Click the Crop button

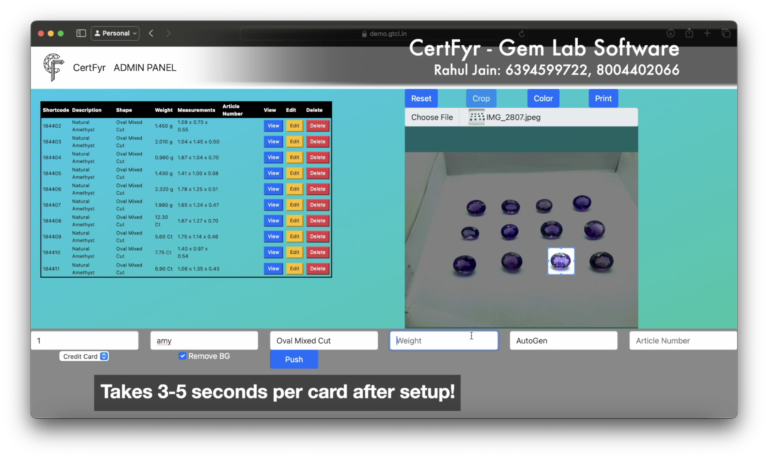481,99
